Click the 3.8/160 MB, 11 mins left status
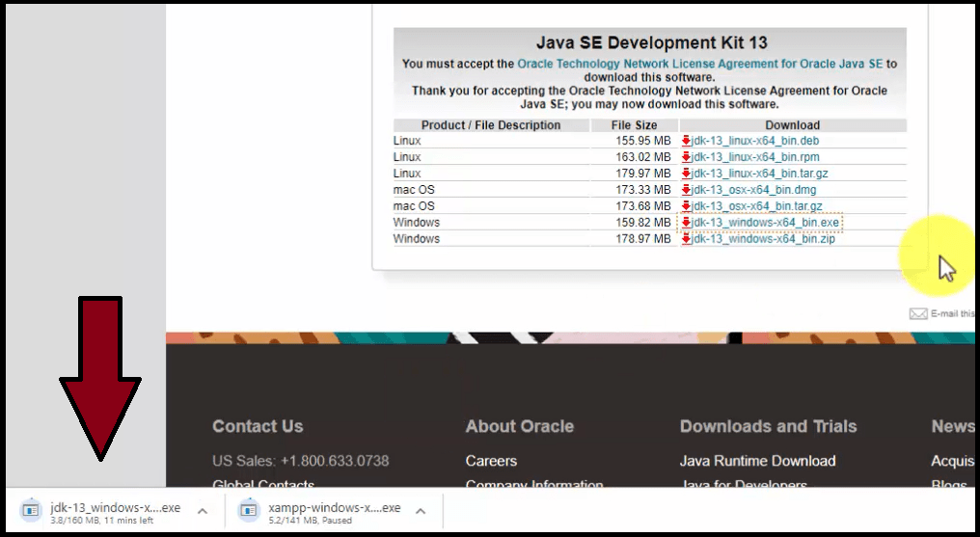The image size is (980, 537). [102, 521]
